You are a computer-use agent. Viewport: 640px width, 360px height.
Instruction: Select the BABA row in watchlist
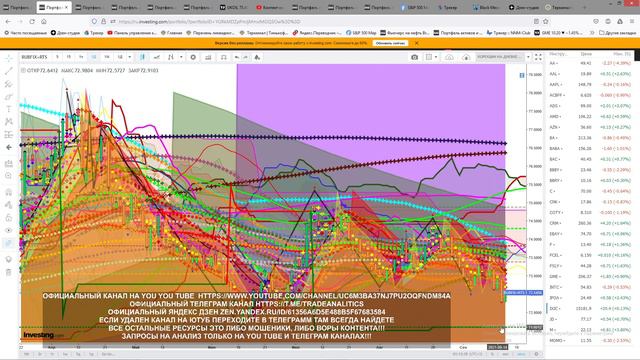click(x=590, y=149)
